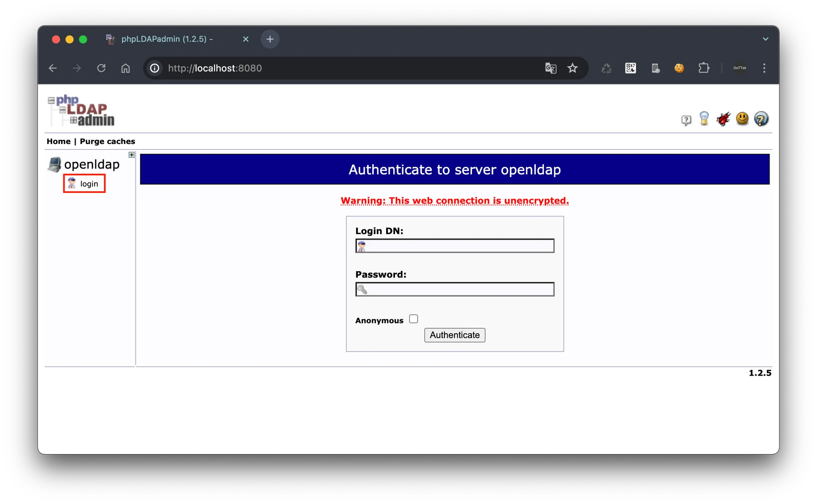Screen dimensions: 817x504
Task: Click the QR code extension icon
Action: [x=630, y=68]
